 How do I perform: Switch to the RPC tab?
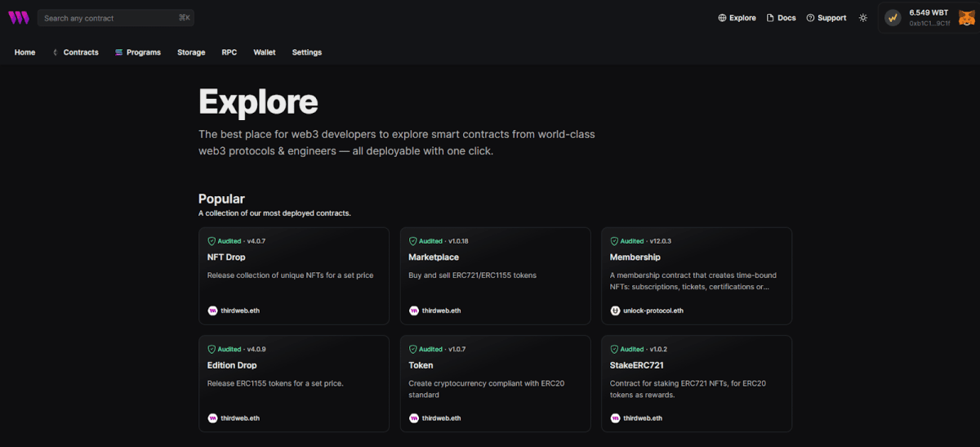[x=229, y=52]
